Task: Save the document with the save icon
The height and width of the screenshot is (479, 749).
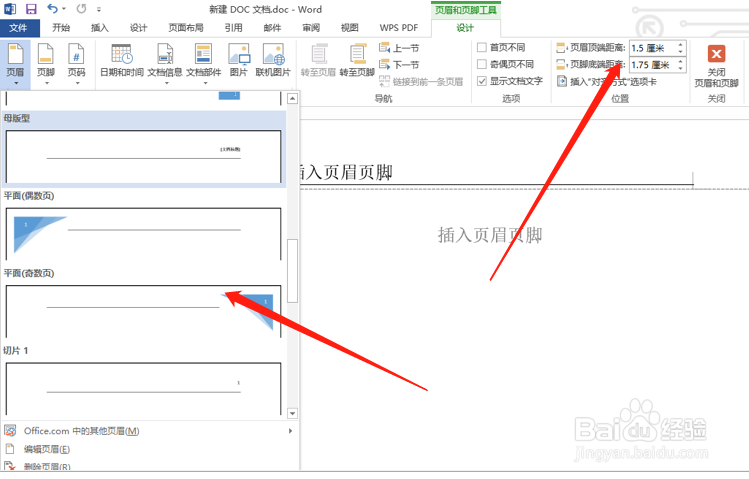Action: pos(31,9)
